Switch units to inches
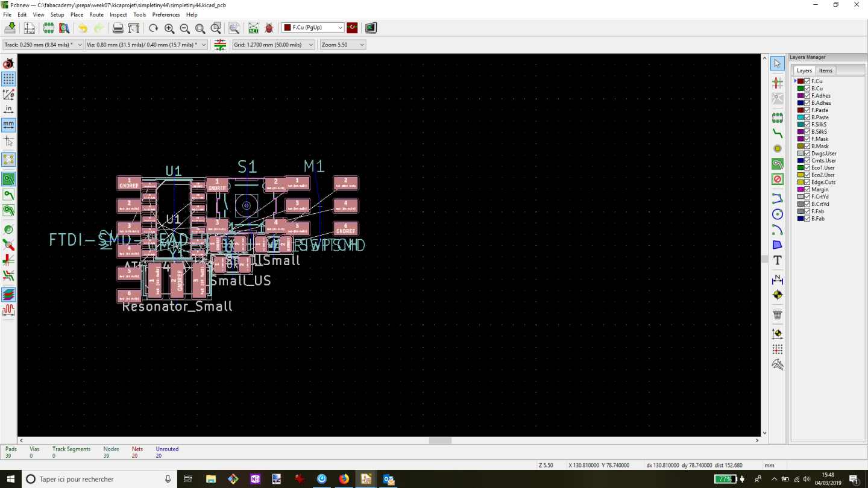Image resolution: width=868 pixels, height=488 pixels. (8, 110)
